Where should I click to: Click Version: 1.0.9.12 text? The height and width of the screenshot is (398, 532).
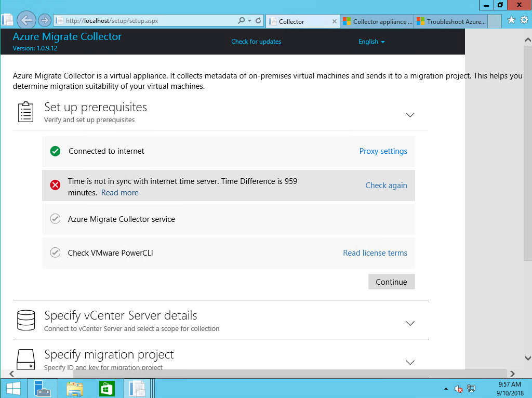click(x=35, y=48)
